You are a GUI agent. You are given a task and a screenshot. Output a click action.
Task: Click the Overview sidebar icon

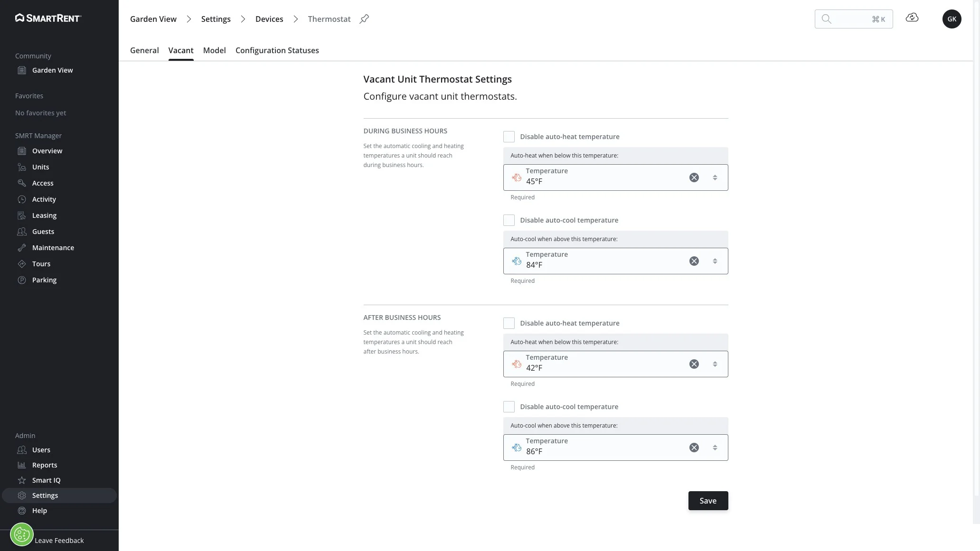point(22,151)
